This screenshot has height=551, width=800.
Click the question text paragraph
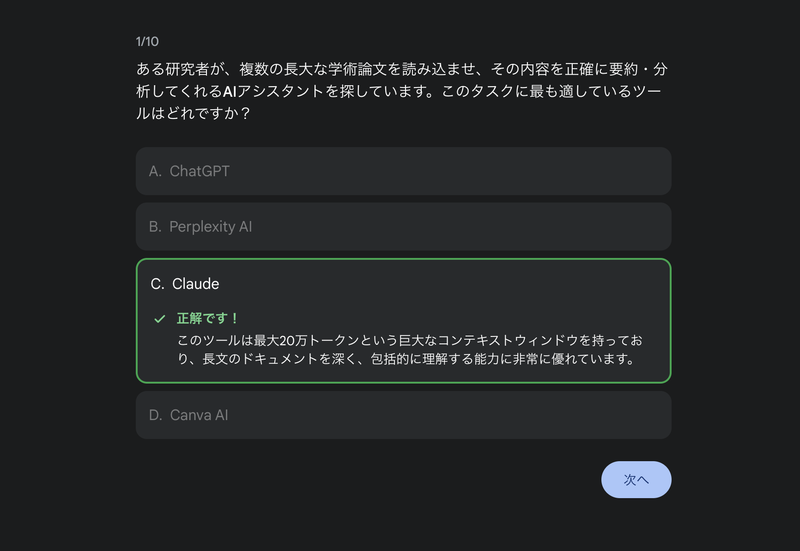click(x=400, y=91)
